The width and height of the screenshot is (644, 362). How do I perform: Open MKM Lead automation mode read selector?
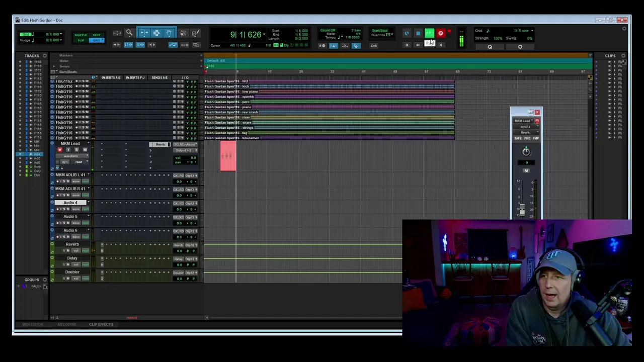click(x=79, y=162)
